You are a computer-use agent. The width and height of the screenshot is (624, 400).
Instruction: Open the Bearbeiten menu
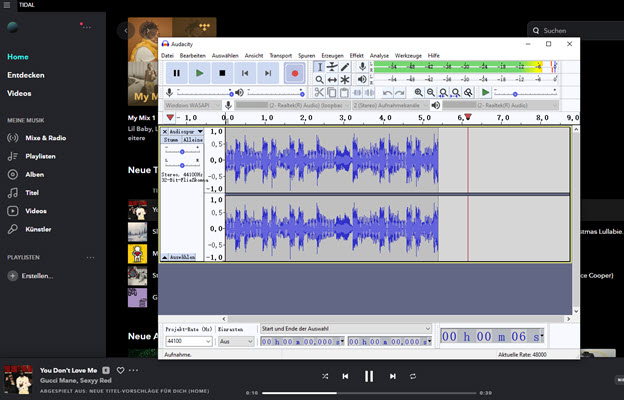coord(193,56)
